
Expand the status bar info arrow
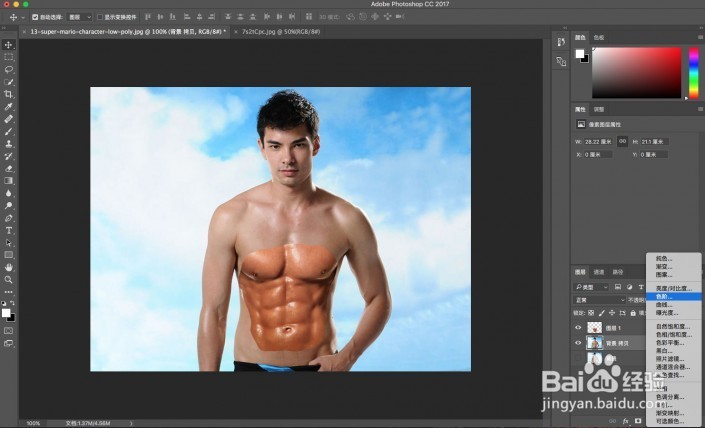pyautogui.click(x=131, y=423)
